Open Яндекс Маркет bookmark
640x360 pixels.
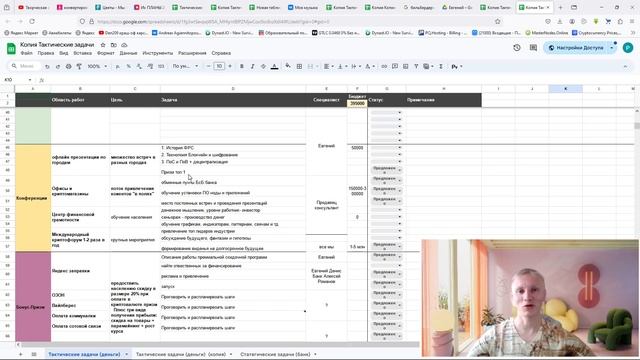(22, 33)
